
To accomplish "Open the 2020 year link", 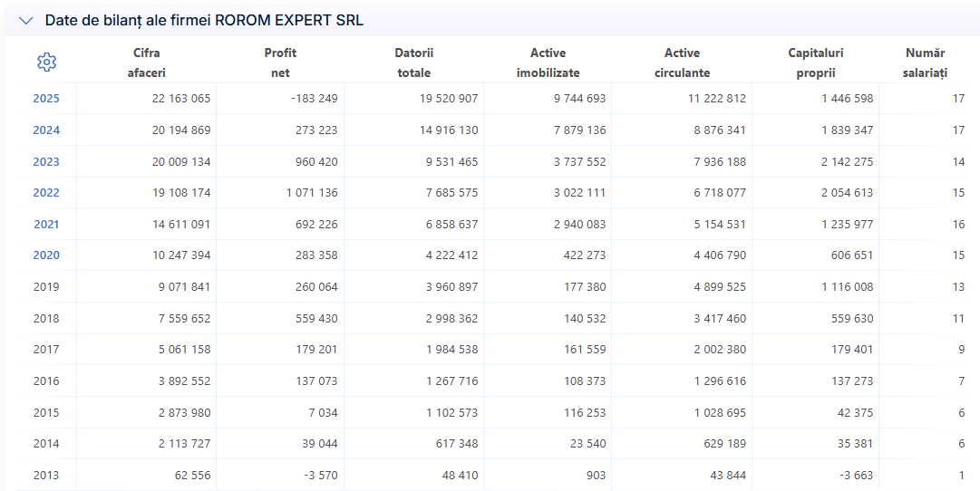I will (x=46, y=255).
